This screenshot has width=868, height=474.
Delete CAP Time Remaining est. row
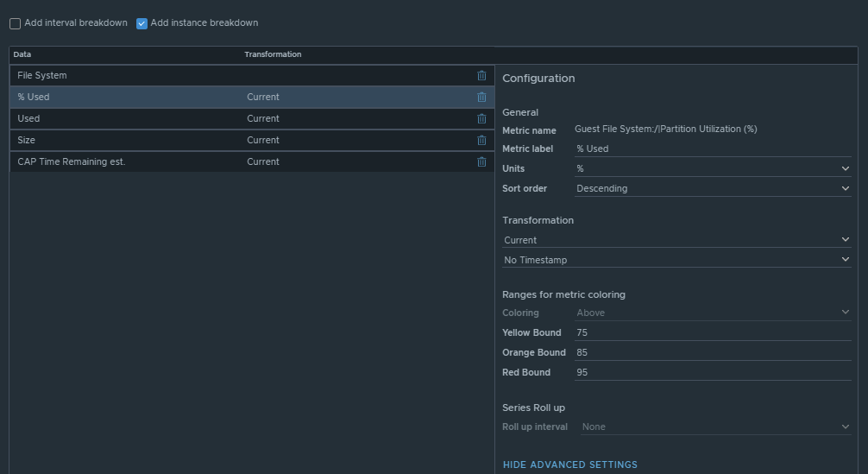coord(481,161)
